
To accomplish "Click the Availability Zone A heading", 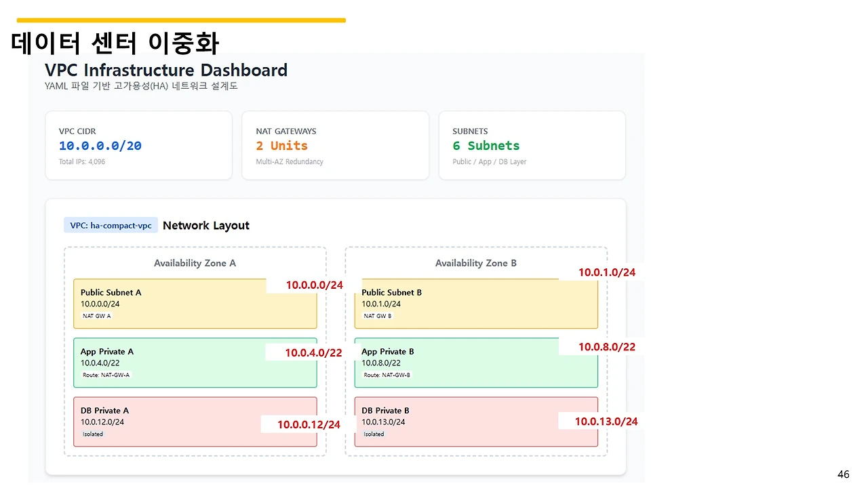I will (195, 263).
